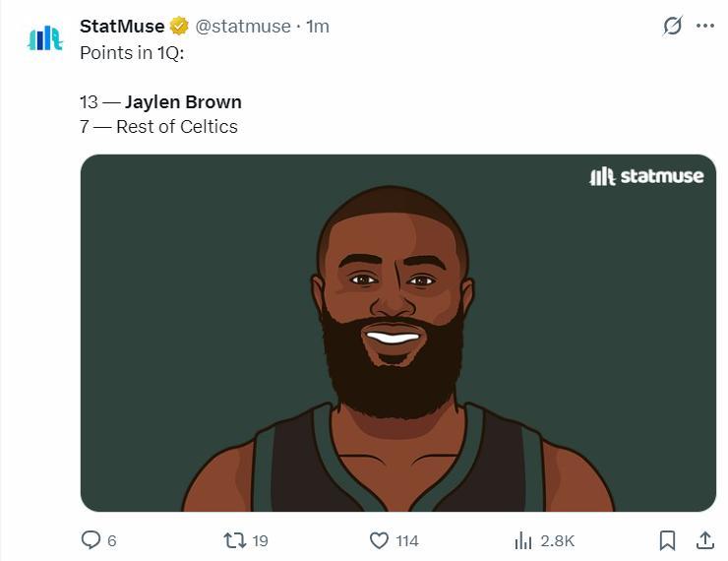The image size is (728, 561).
Task: Open the share post icon
Action: coord(705,540)
